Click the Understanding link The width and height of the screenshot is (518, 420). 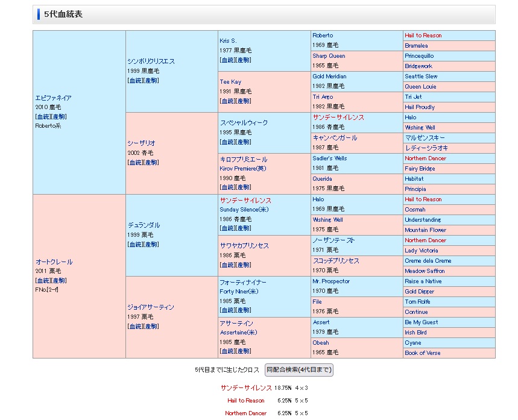pyautogui.click(x=423, y=219)
